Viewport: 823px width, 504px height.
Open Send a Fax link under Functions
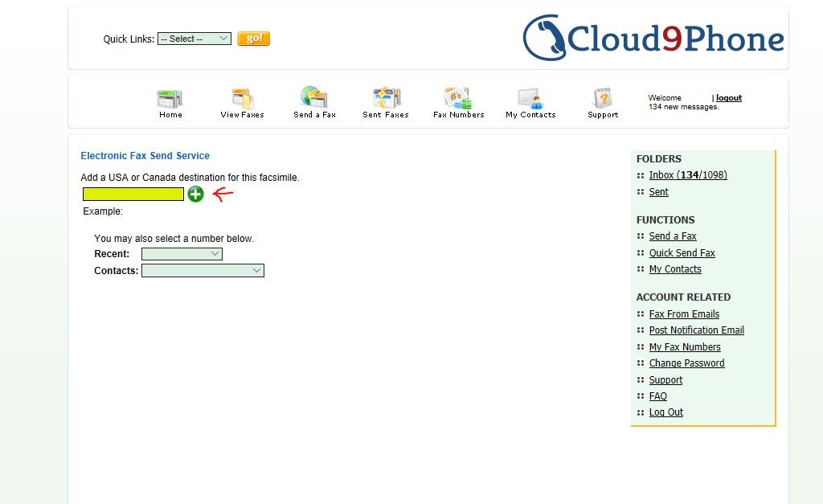coord(673,236)
